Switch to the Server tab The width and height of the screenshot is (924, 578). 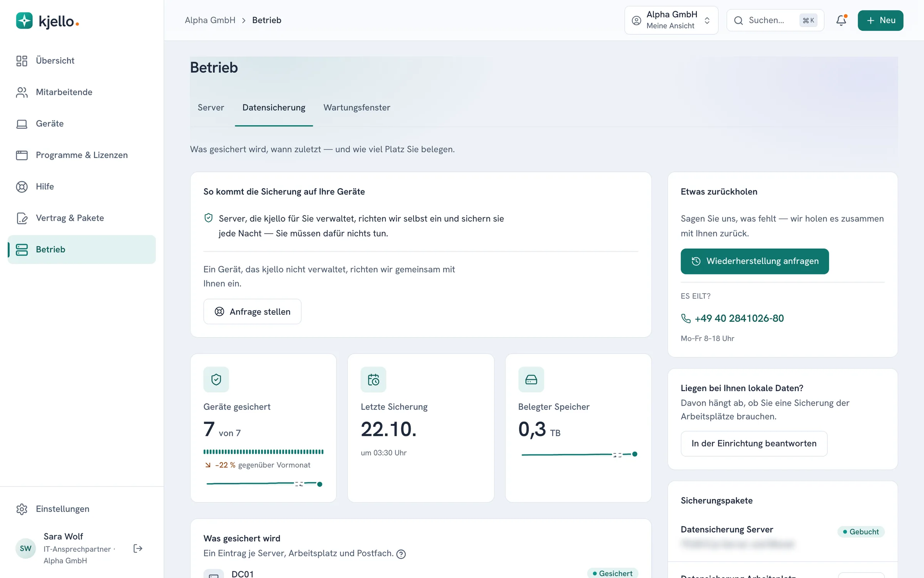tap(211, 108)
